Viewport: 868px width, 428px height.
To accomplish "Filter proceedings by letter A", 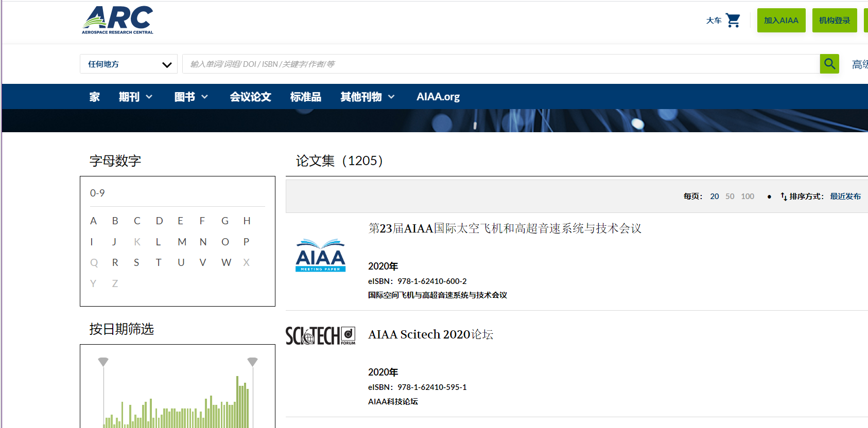I will point(93,221).
